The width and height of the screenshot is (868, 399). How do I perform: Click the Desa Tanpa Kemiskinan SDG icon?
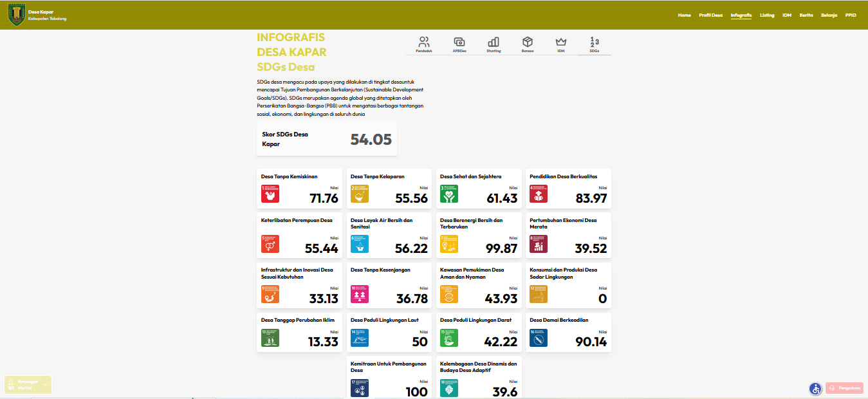point(270,194)
